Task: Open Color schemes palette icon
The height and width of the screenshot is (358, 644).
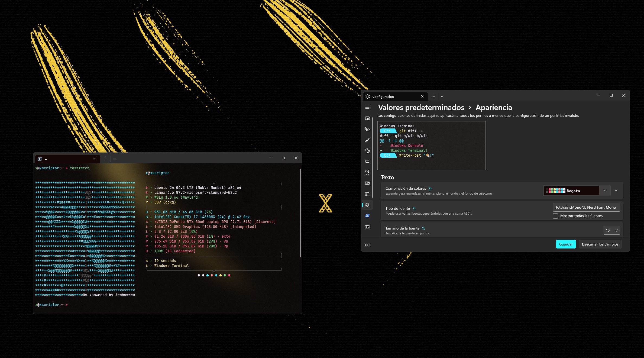Action: coord(367,151)
